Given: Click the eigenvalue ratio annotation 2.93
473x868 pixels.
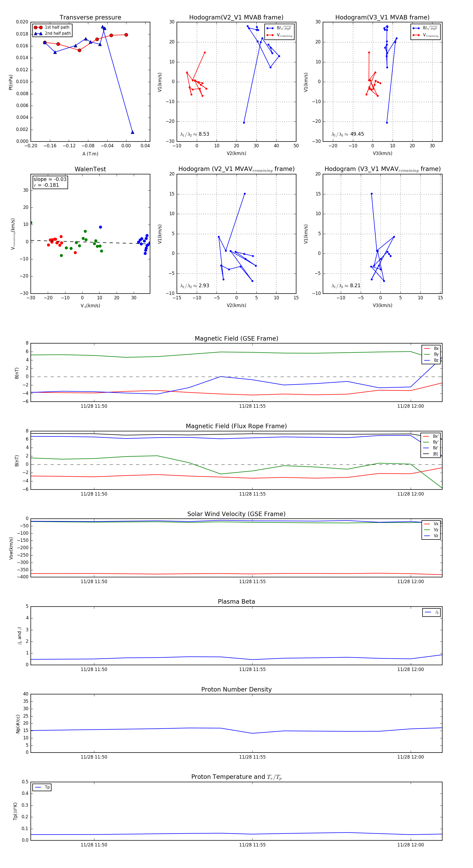Looking at the screenshot, I should click(194, 286).
